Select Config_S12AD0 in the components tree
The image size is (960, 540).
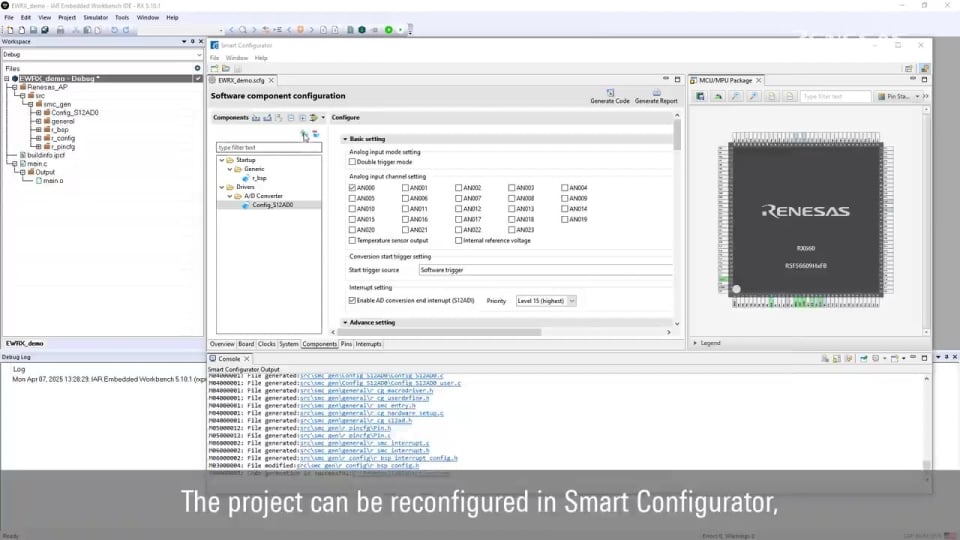(x=272, y=205)
